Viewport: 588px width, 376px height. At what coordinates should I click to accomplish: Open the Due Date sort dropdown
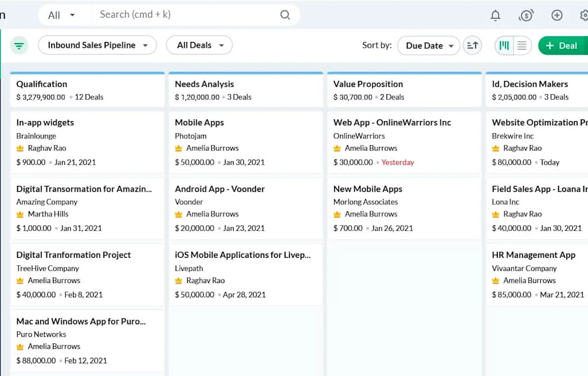(428, 45)
